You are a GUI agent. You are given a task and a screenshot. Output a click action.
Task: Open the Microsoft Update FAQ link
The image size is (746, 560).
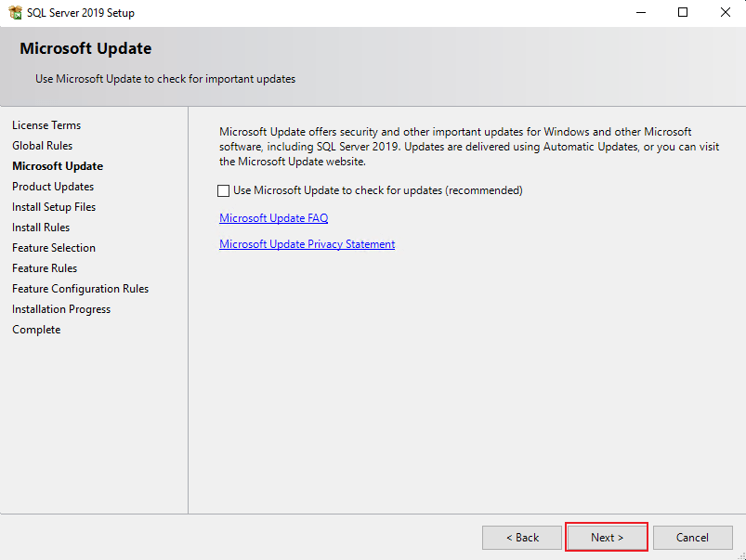pos(273,217)
